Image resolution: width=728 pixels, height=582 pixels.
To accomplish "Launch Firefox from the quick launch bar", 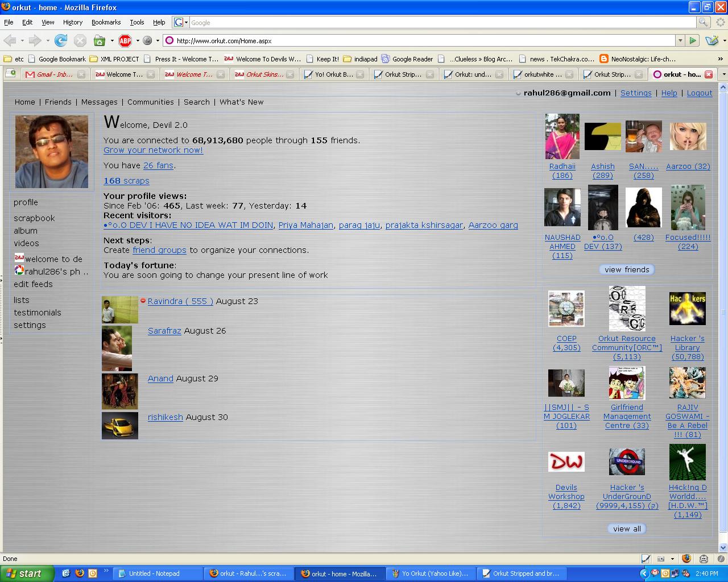I will (79, 573).
